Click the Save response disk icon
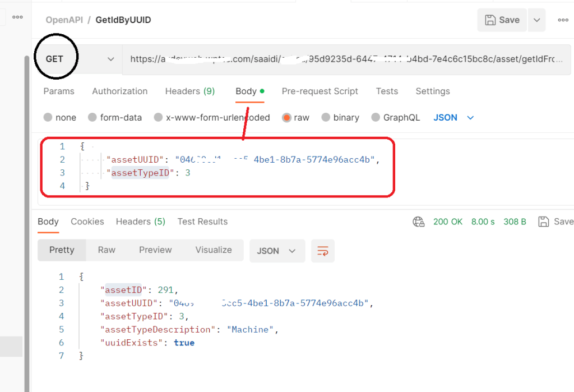 [543, 222]
